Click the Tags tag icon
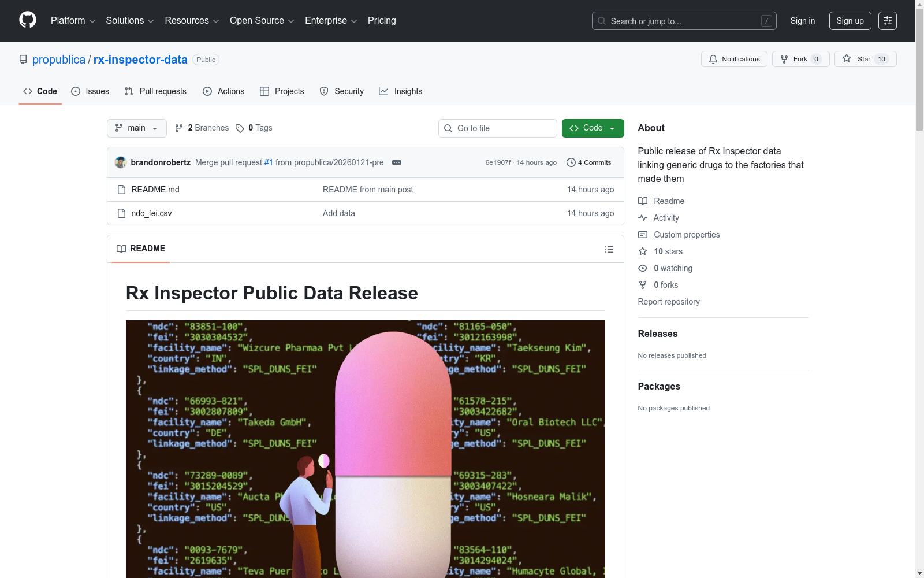The width and height of the screenshot is (924, 578). pos(240,128)
